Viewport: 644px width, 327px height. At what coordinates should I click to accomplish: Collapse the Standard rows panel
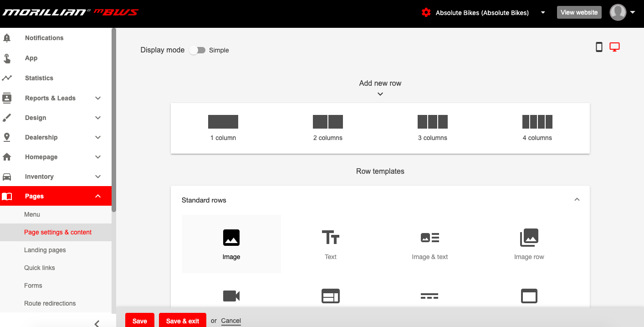pyautogui.click(x=577, y=199)
